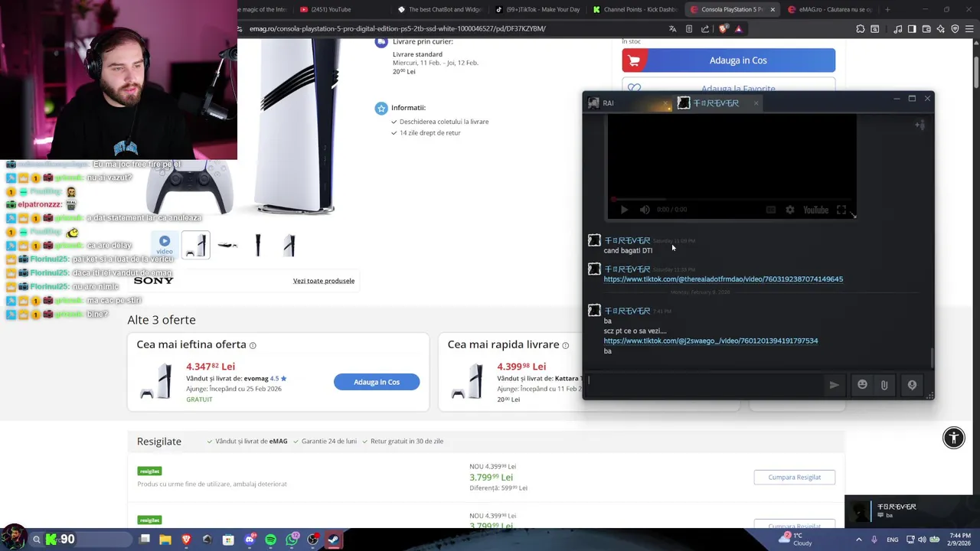Send the Steam chat message

pos(834,385)
